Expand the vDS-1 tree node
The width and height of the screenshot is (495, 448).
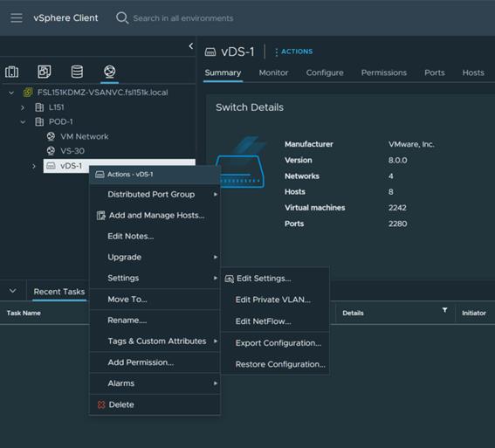[x=34, y=166]
